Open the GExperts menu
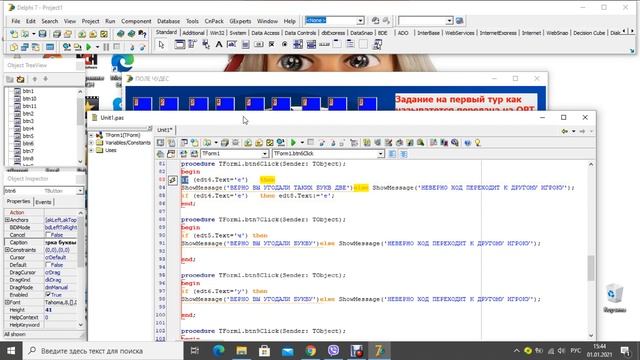Viewport: 640px width, 360px height. 240,21
